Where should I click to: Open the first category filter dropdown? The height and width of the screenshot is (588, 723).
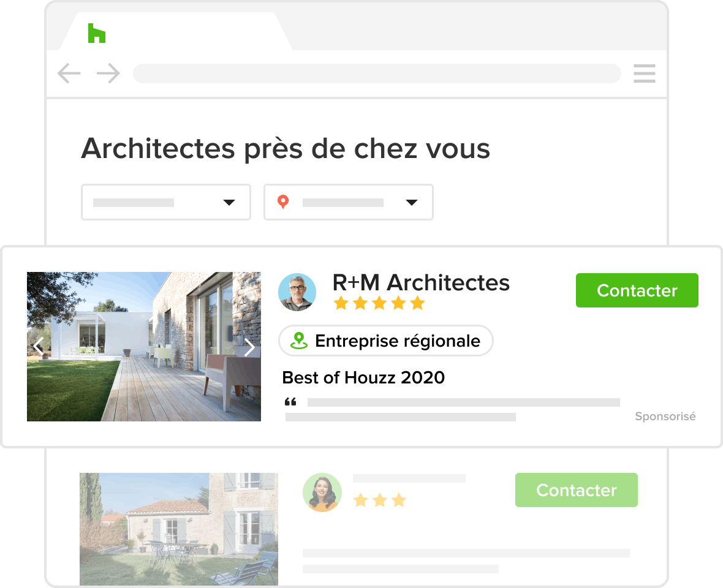pyautogui.click(x=166, y=202)
